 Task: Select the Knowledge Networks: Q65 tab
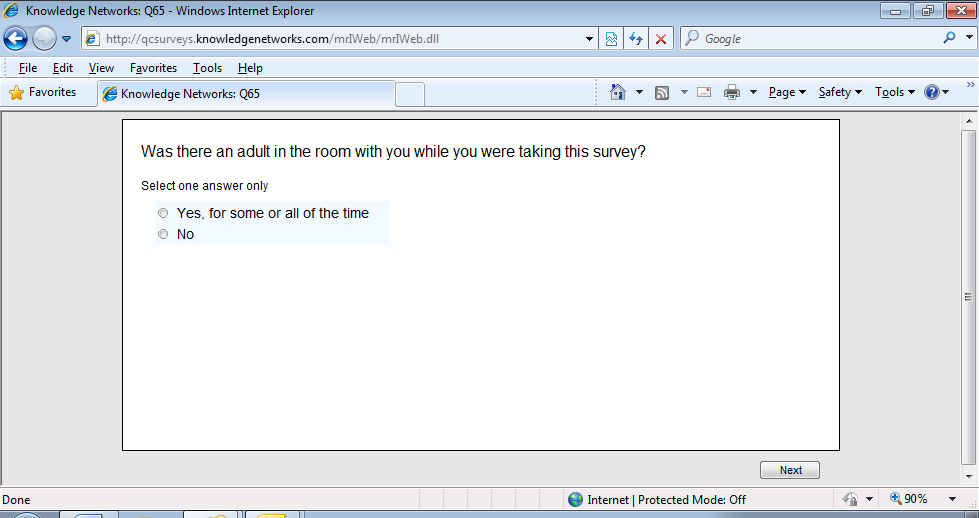click(247, 94)
